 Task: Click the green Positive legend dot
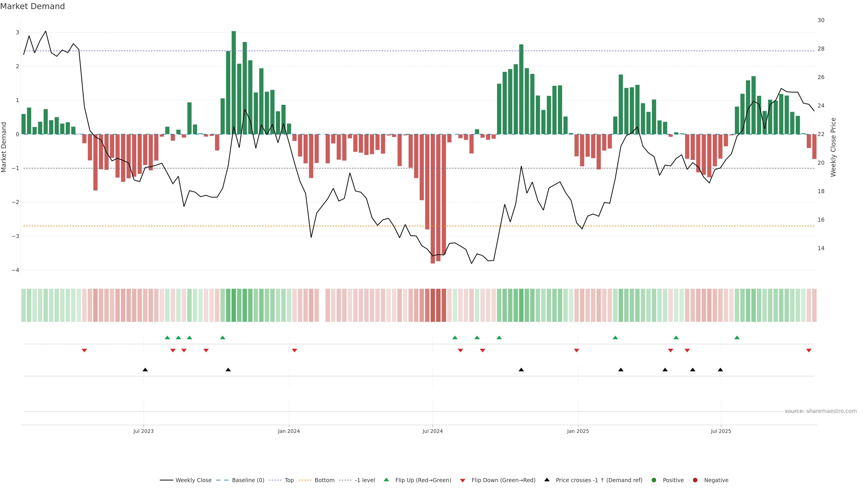tap(654, 480)
